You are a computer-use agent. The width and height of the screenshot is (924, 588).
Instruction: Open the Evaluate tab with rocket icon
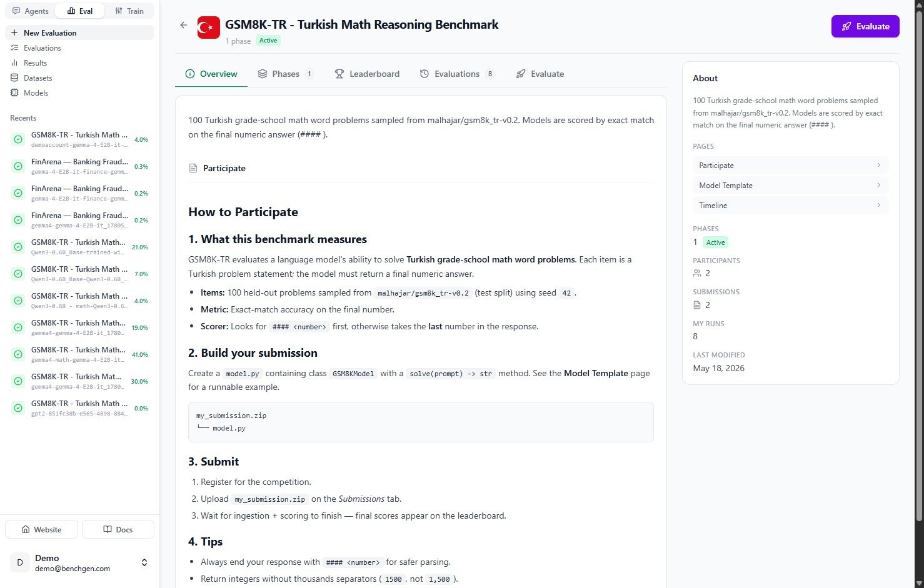(x=540, y=74)
